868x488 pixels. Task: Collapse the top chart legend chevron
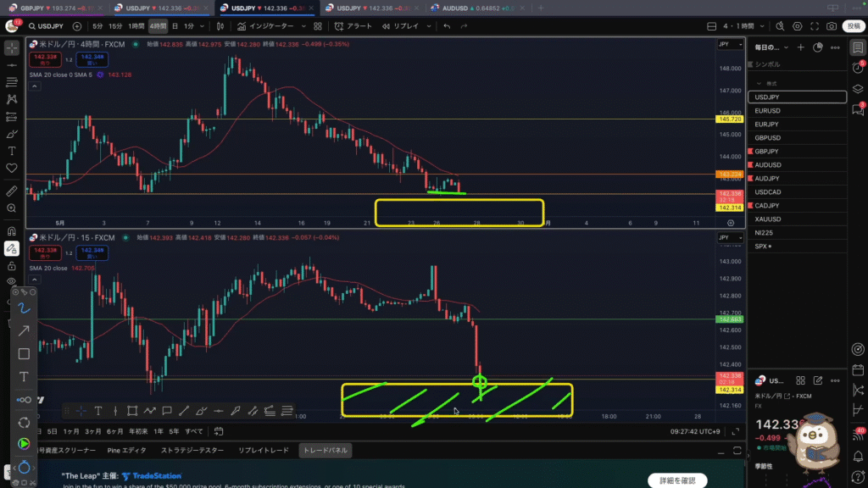point(34,86)
